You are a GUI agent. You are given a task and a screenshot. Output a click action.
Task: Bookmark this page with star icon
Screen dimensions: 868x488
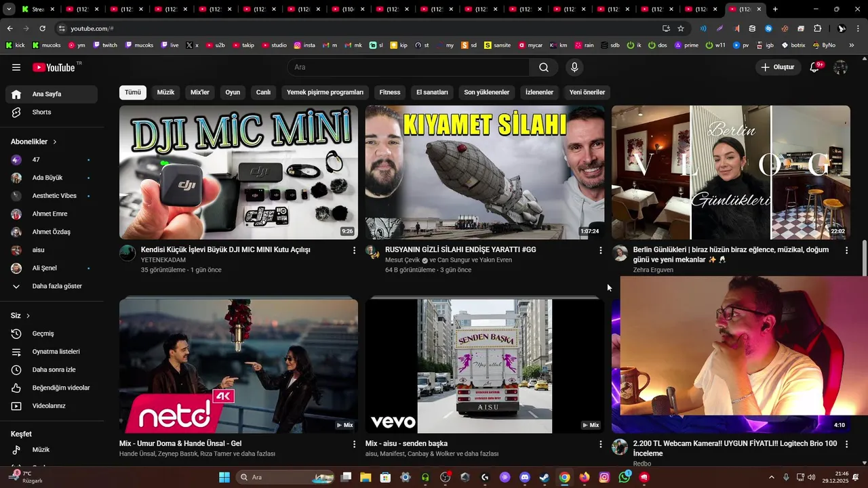tap(681, 28)
